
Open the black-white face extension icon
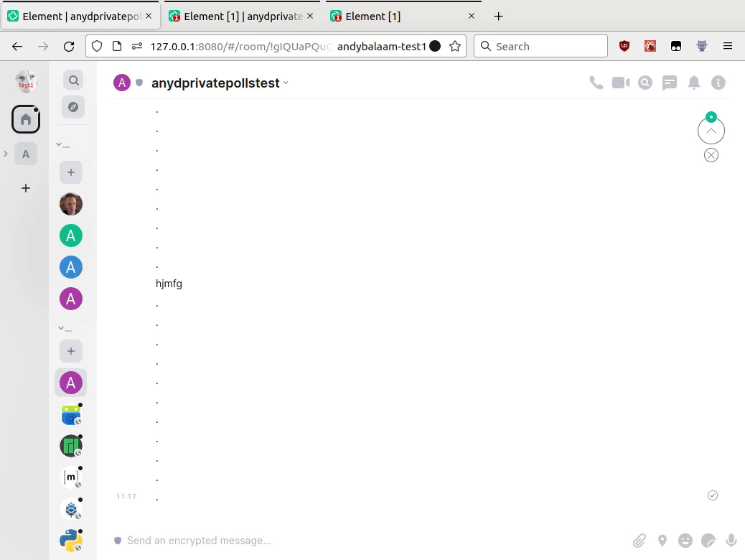(x=675, y=46)
